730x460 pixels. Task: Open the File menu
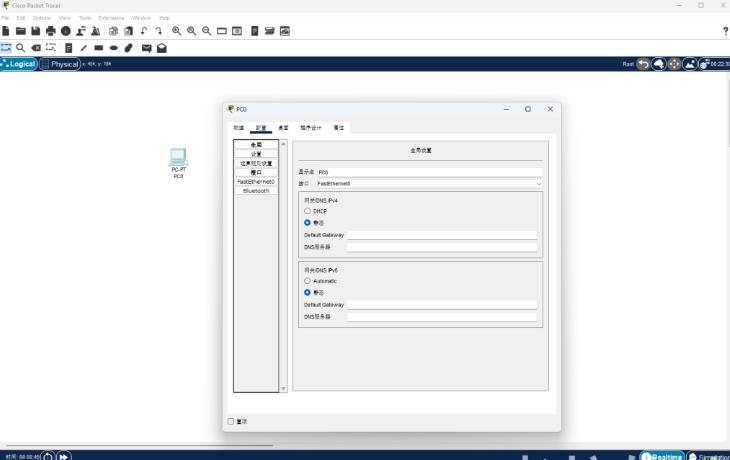5,18
